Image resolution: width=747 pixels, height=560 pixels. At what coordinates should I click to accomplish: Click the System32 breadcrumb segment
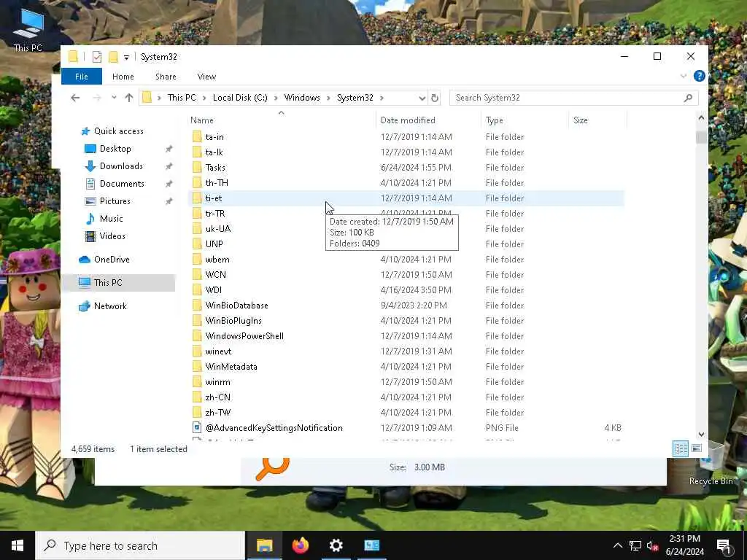pyautogui.click(x=355, y=98)
